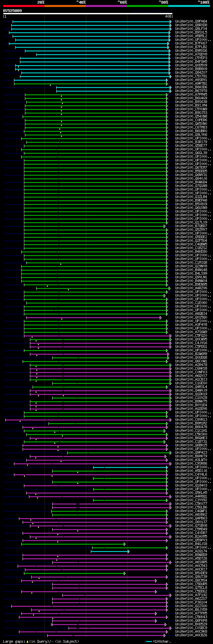Select hit UniRef100_B5XDE9

(x=191, y=573)
